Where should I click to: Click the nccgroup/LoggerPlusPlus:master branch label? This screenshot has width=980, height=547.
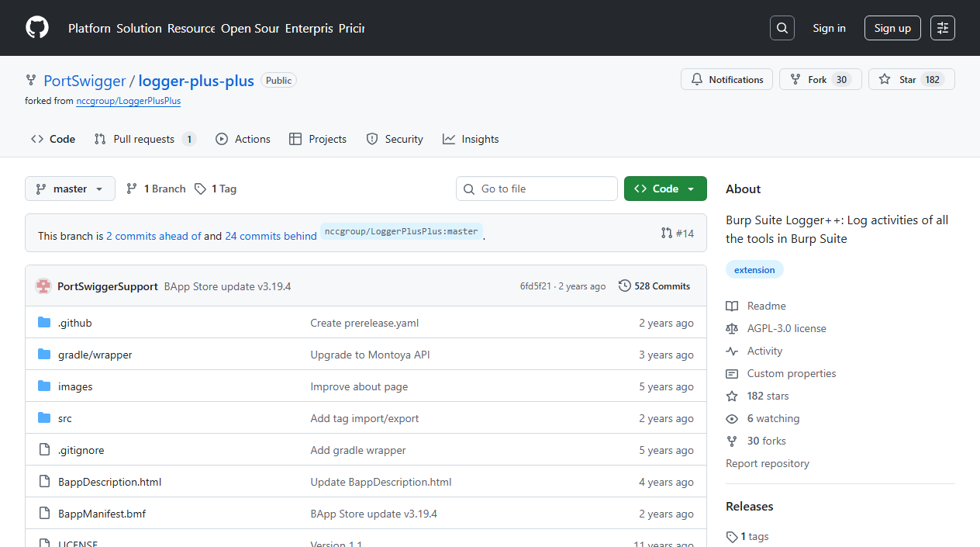(402, 231)
